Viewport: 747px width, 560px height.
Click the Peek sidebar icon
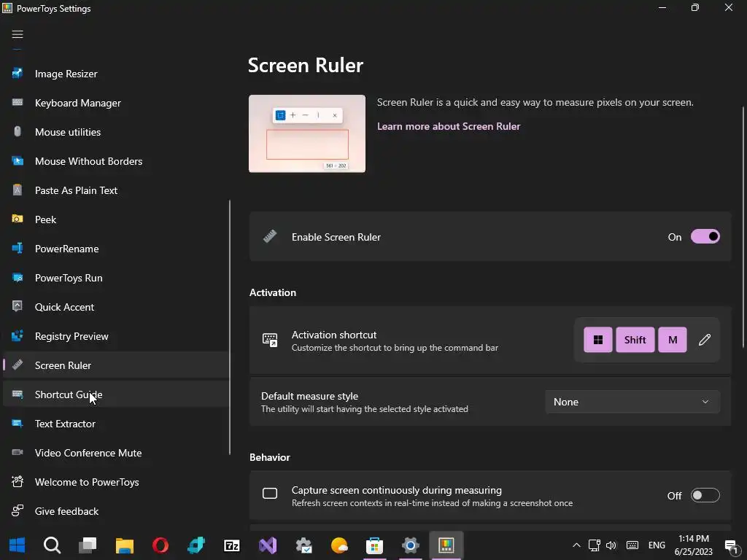pyautogui.click(x=18, y=219)
